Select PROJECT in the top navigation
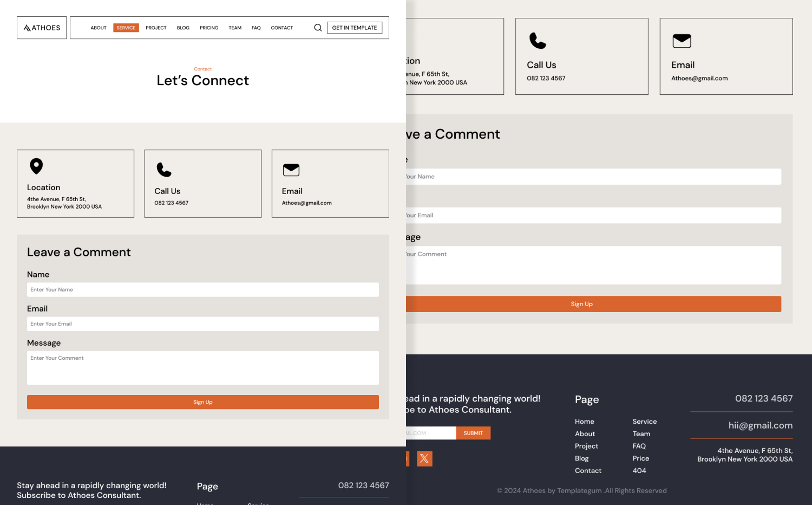 [156, 28]
